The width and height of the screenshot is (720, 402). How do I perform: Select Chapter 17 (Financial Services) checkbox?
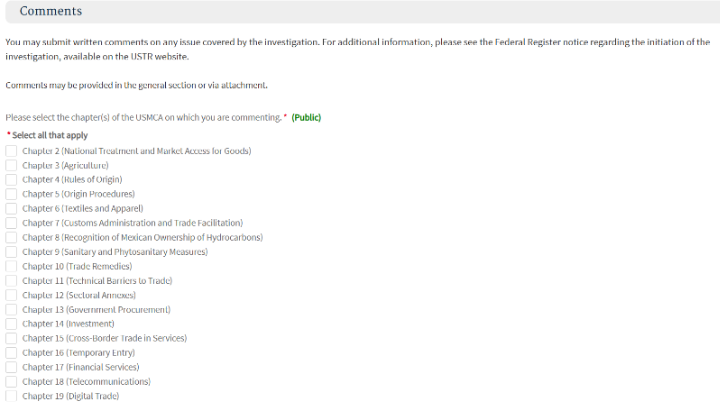click(x=11, y=368)
